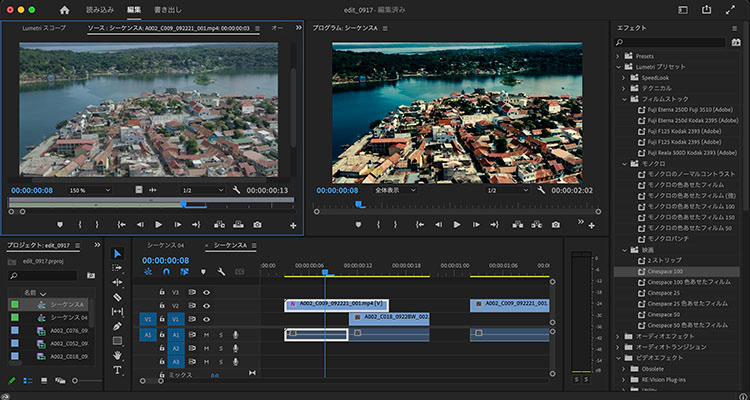Export frame from Program monitor camera icon
750x400 pixels.
(x=555, y=224)
